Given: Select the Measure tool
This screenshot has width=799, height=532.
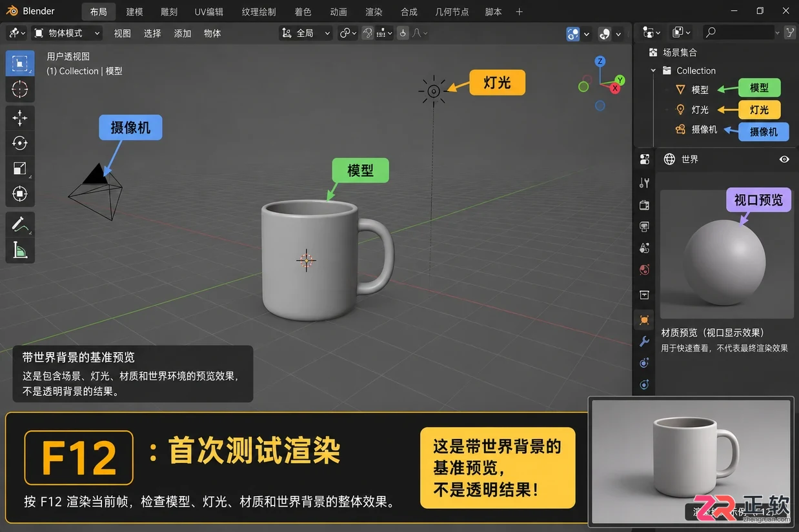Looking at the screenshot, I should pos(20,250).
